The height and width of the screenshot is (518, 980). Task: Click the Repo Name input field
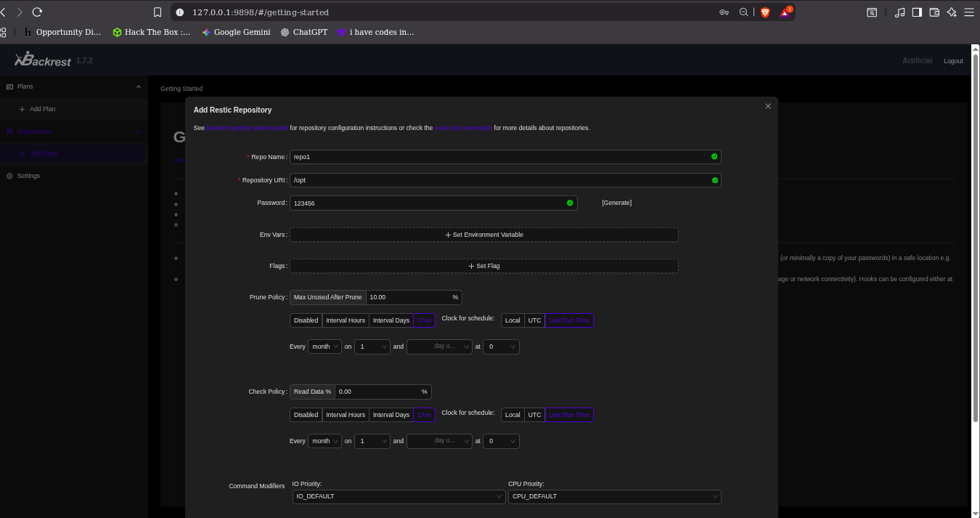pyautogui.click(x=499, y=157)
